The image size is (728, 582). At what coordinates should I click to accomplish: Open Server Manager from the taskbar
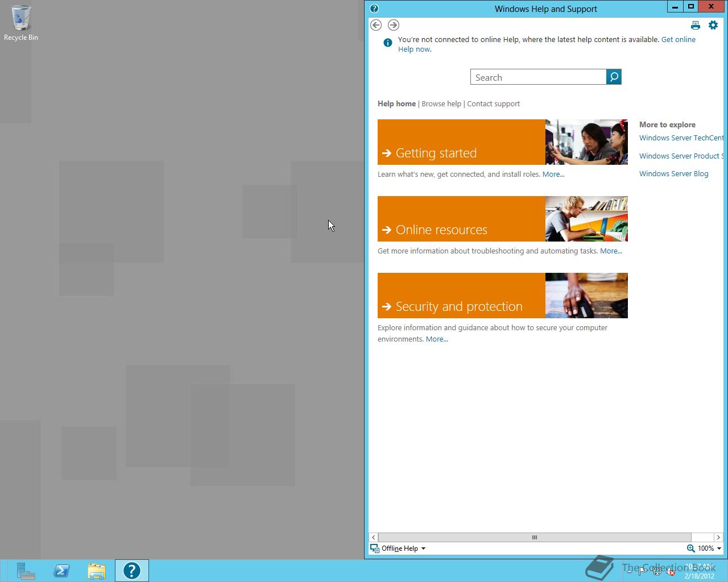[26, 571]
